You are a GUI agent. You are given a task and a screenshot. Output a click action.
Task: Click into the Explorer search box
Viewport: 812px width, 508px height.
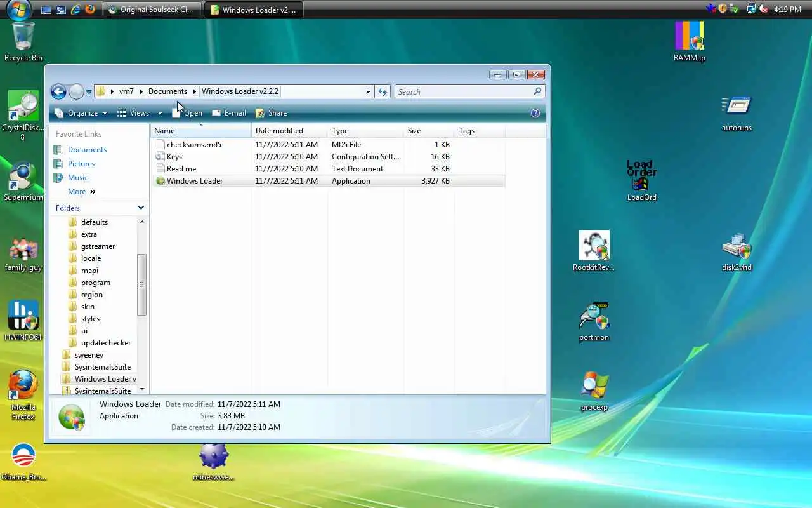pos(465,91)
